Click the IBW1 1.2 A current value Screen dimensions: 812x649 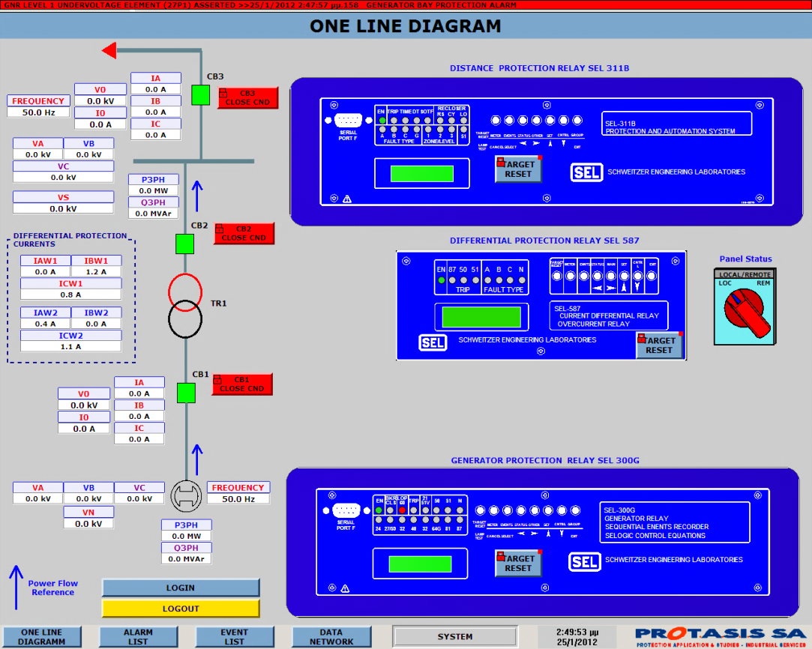pyautogui.click(x=96, y=272)
